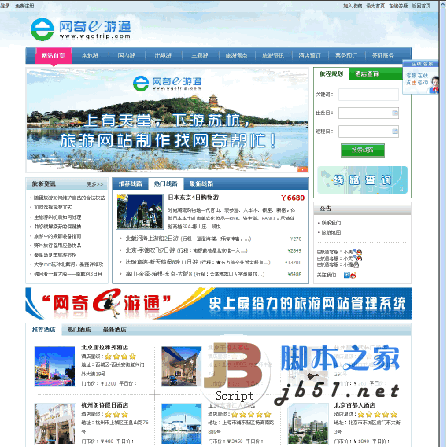Chat via QQ penguin icon on first service row
The image size is (446, 447).
[359, 252]
